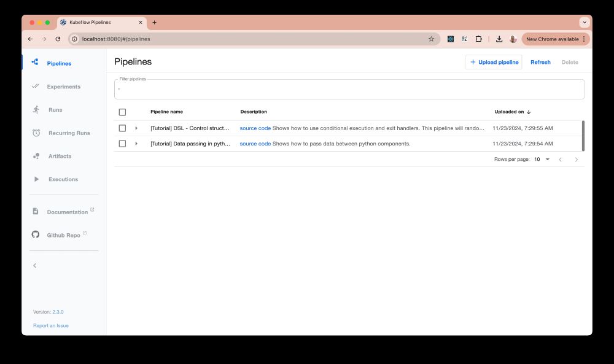The height and width of the screenshot is (364, 614).
Task: Open the browser downloads icon
Action: point(499,39)
